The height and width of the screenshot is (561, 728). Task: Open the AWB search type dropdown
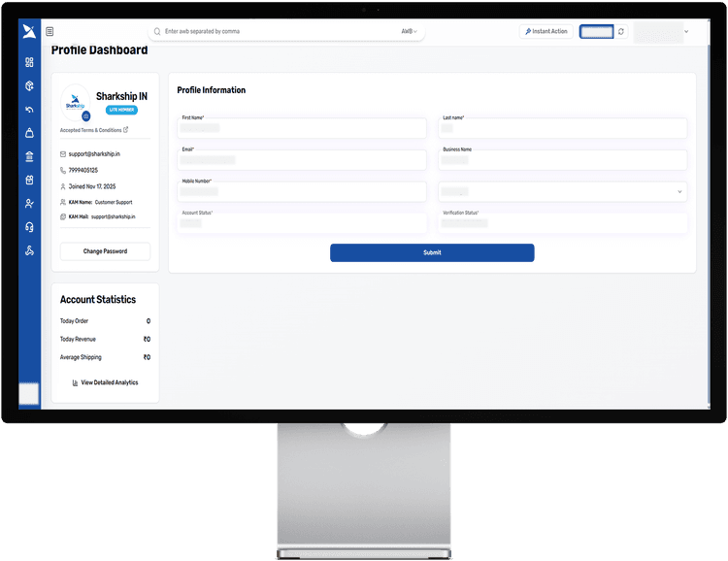point(409,31)
